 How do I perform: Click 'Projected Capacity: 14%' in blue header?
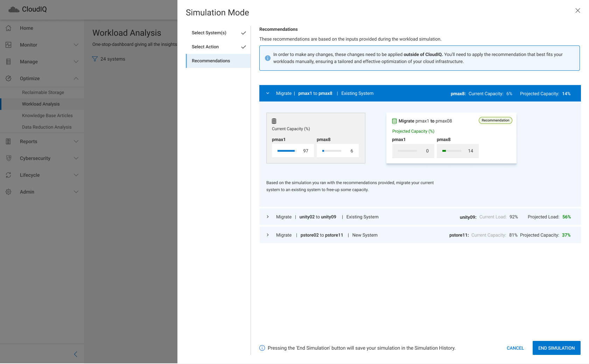[x=545, y=94]
